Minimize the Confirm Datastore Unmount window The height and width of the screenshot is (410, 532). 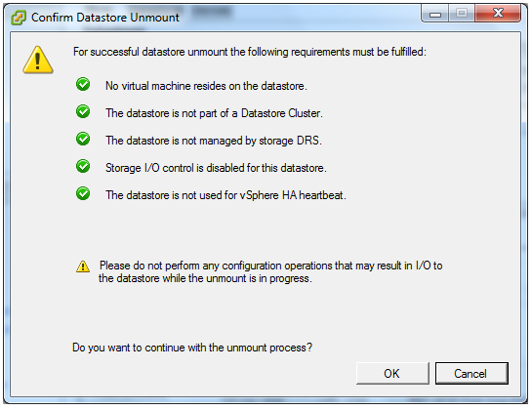pyautogui.click(x=435, y=14)
